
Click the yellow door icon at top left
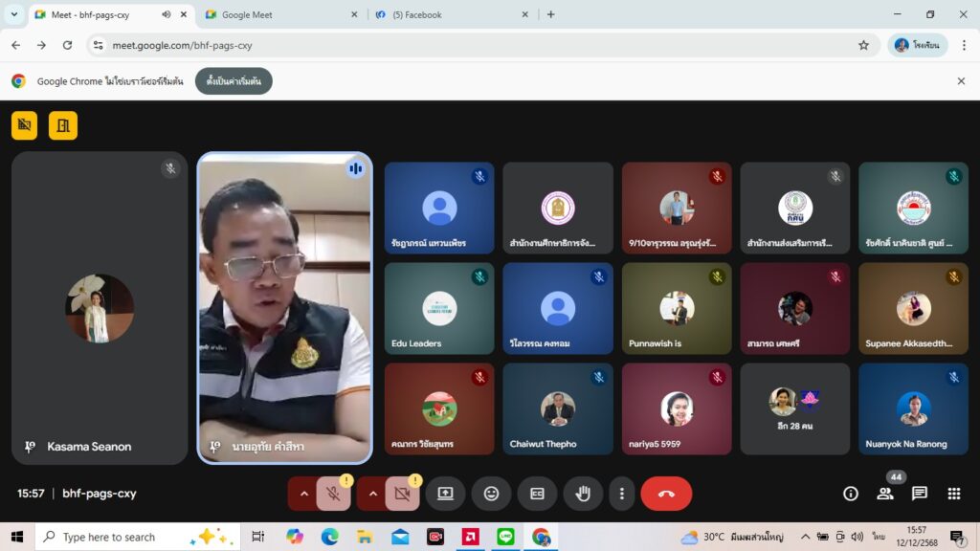click(63, 125)
